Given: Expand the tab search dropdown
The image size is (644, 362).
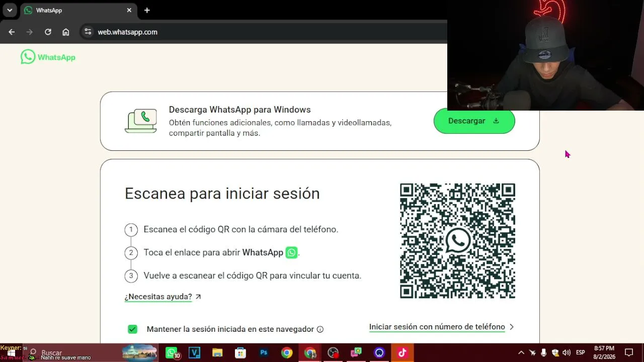Looking at the screenshot, I should (x=10, y=10).
